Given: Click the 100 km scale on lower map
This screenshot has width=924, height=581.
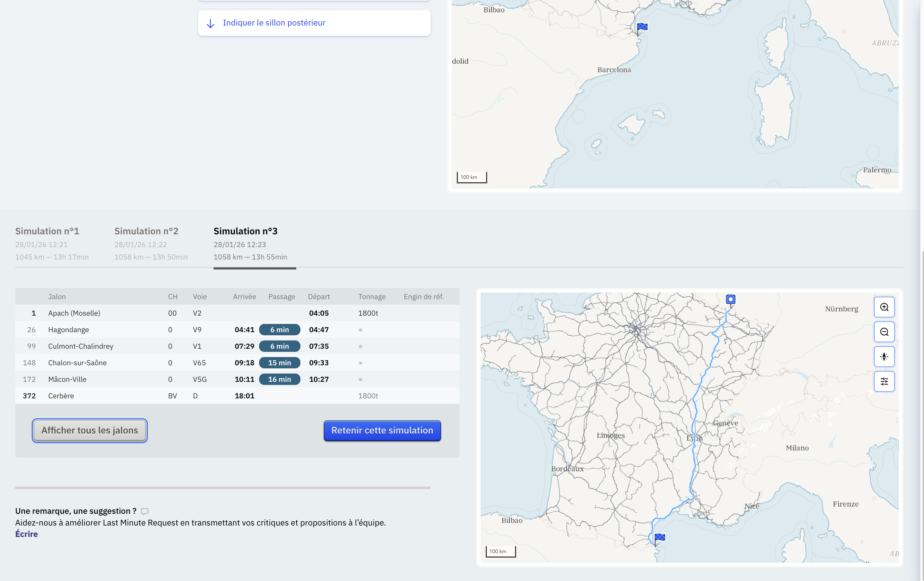Looking at the screenshot, I should coord(500,551).
